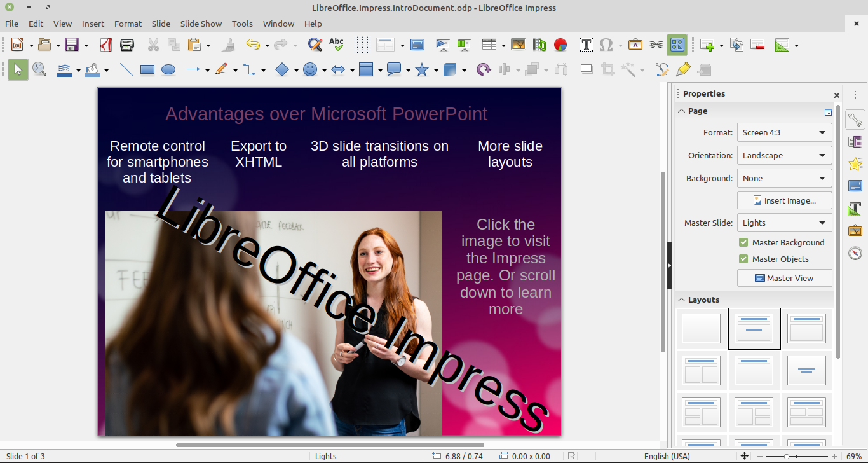The height and width of the screenshot is (463, 868).
Task: Open the Slide Show menu
Action: (x=201, y=24)
